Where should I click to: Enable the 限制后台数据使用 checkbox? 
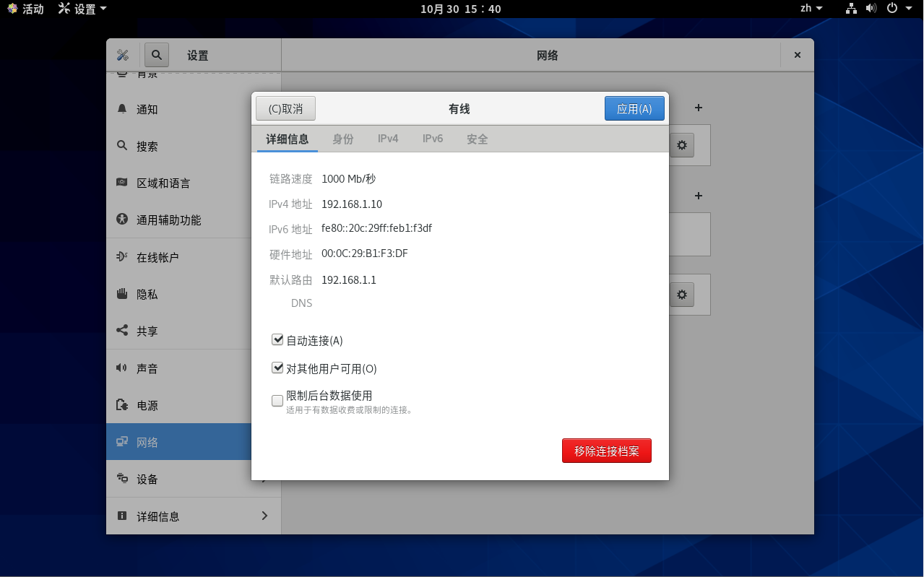pyautogui.click(x=277, y=401)
